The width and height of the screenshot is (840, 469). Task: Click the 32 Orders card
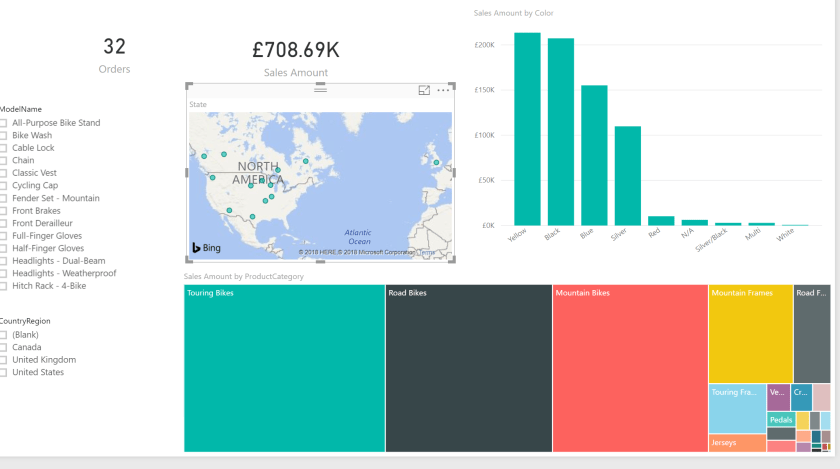114,55
